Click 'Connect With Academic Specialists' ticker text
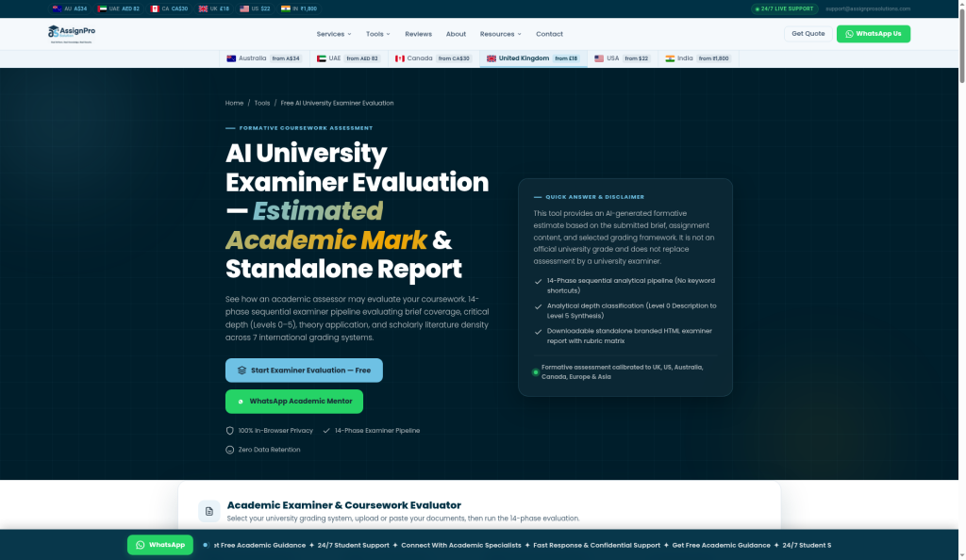966x560 pixels. click(x=460, y=545)
